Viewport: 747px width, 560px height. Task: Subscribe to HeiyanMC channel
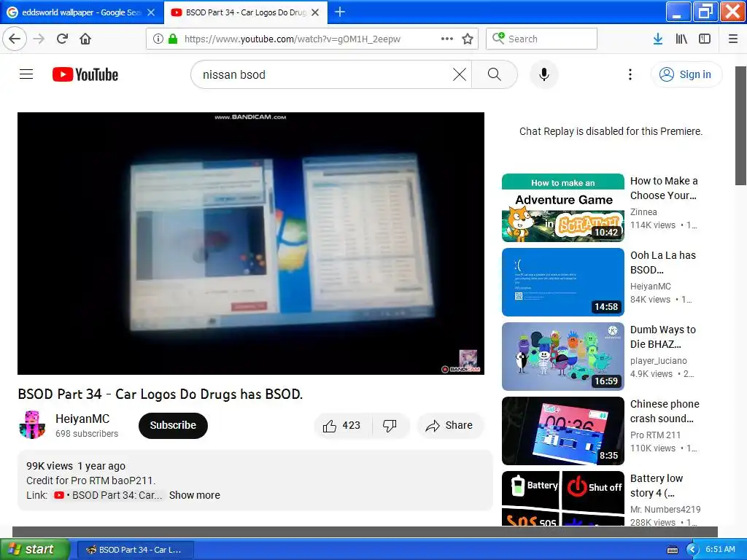(x=173, y=425)
